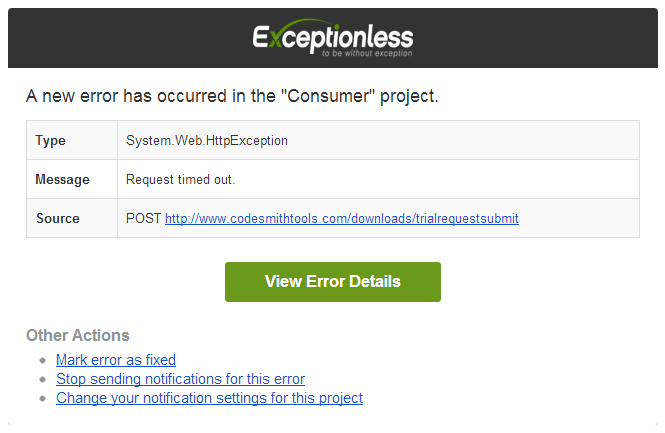Click the POST method text
Viewport: 665px width, 433px height.
click(143, 218)
